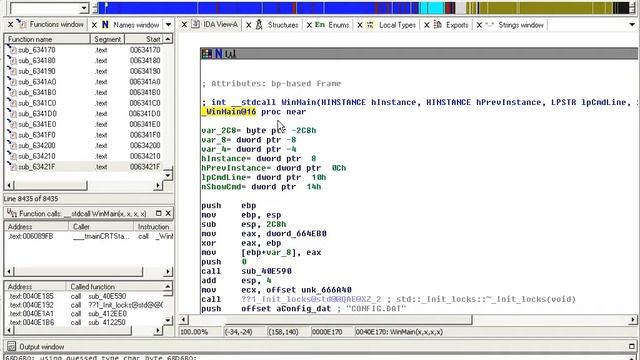Close the Functions window tab

point(11,25)
